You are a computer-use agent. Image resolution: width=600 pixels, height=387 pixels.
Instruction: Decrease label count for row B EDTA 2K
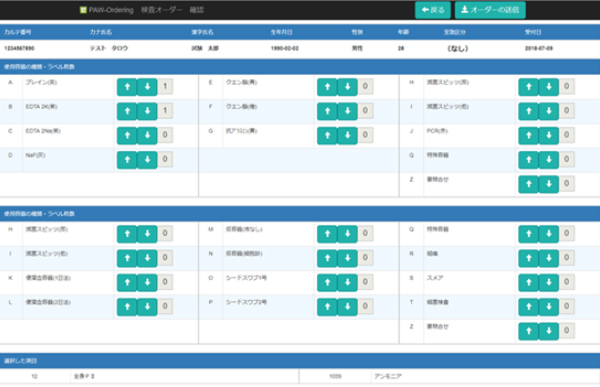pyautogui.click(x=147, y=111)
